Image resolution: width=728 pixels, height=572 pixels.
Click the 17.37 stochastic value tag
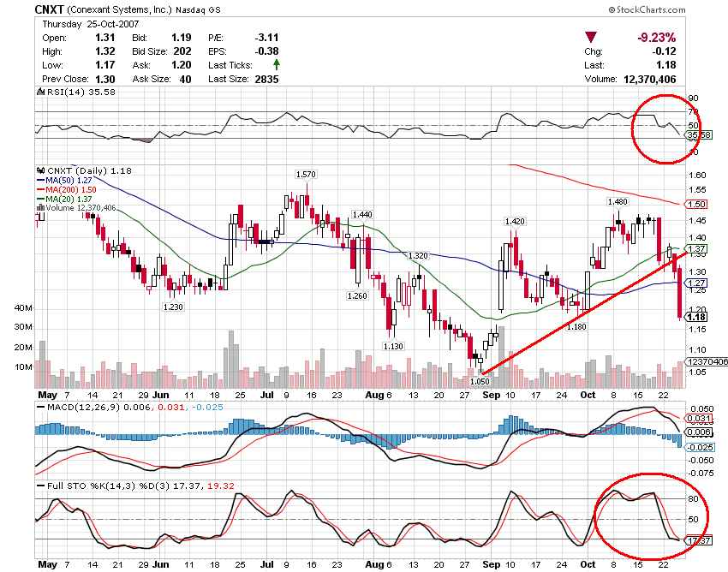699,540
